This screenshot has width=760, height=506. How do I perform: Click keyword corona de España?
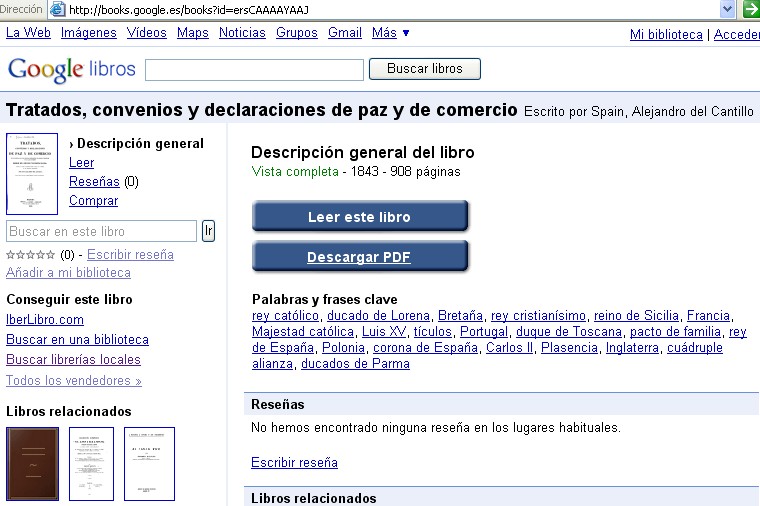click(x=426, y=348)
